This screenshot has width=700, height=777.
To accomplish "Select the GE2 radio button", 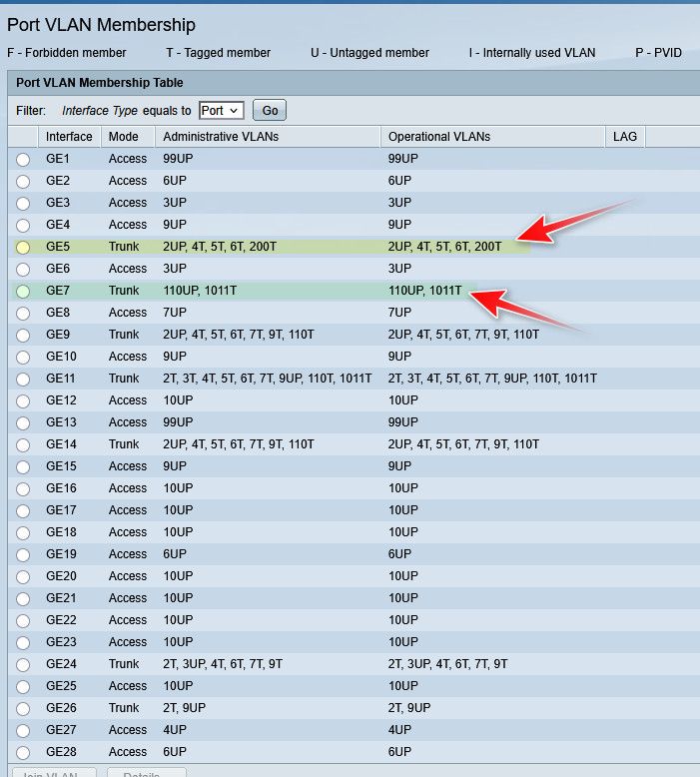I will coord(23,182).
